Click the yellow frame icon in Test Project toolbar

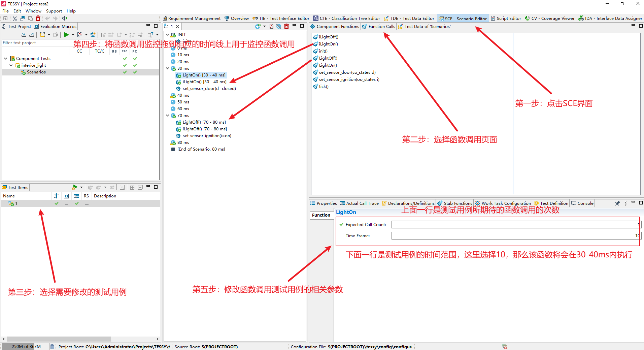coord(42,35)
